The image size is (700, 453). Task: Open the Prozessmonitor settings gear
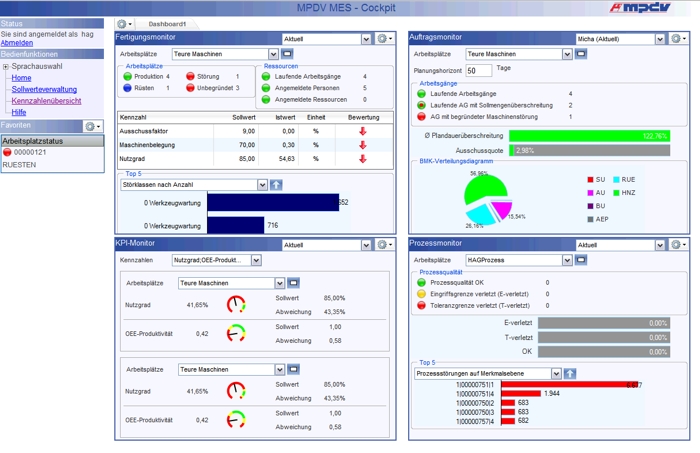pyautogui.click(x=678, y=245)
